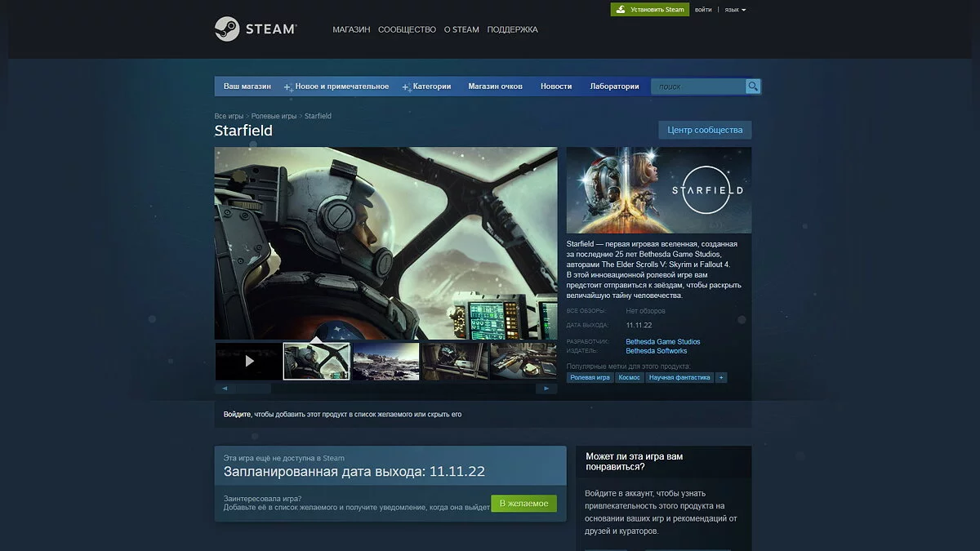This screenshot has width=980, height=551.
Task: Click the search magnifier icon
Action: (753, 87)
